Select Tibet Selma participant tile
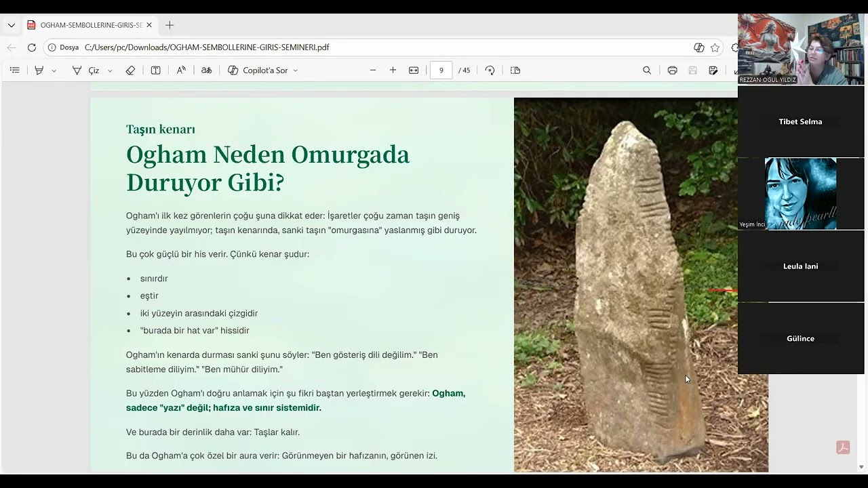Viewport: 868px width, 488px height. pos(801,122)
